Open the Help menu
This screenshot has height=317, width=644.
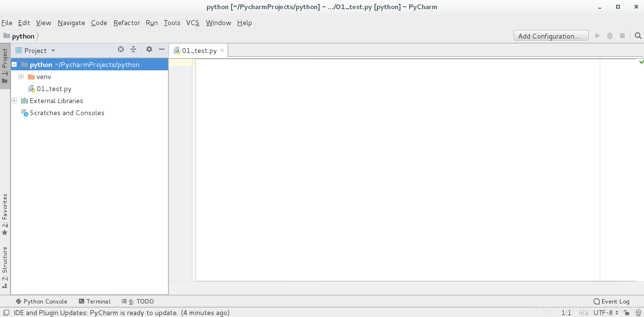(245, 23)
